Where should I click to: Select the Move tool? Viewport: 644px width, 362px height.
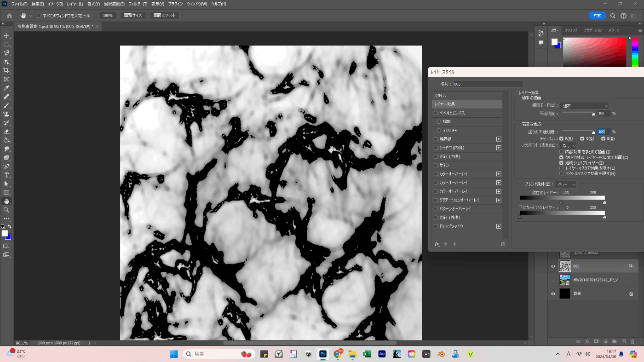click(x=6, y=36)
